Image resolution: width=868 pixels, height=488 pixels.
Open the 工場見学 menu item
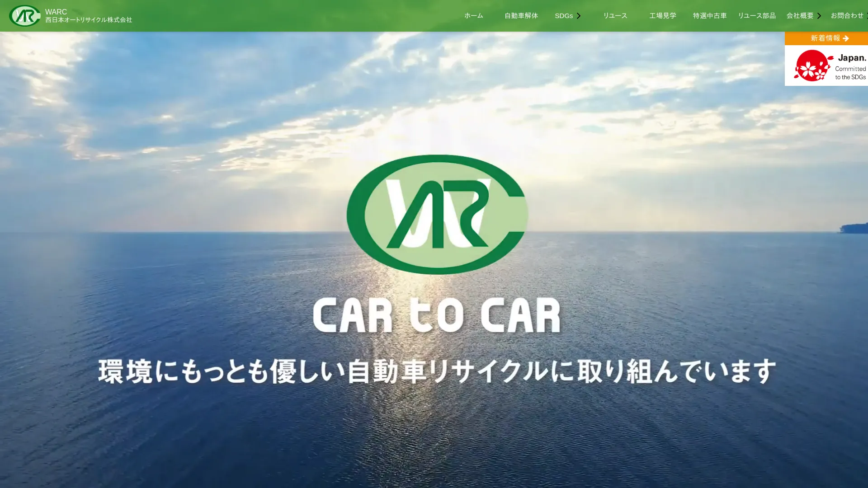[x=663, y=16]
